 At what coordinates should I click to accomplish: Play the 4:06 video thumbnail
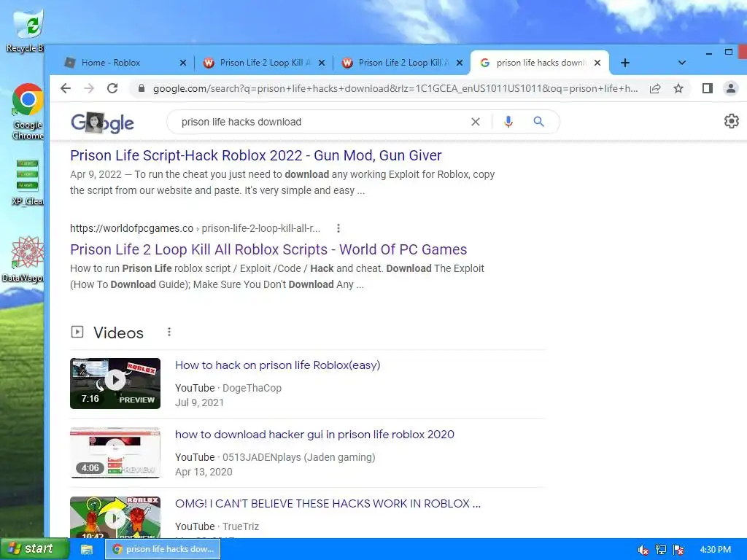click(x=115, y=453)
